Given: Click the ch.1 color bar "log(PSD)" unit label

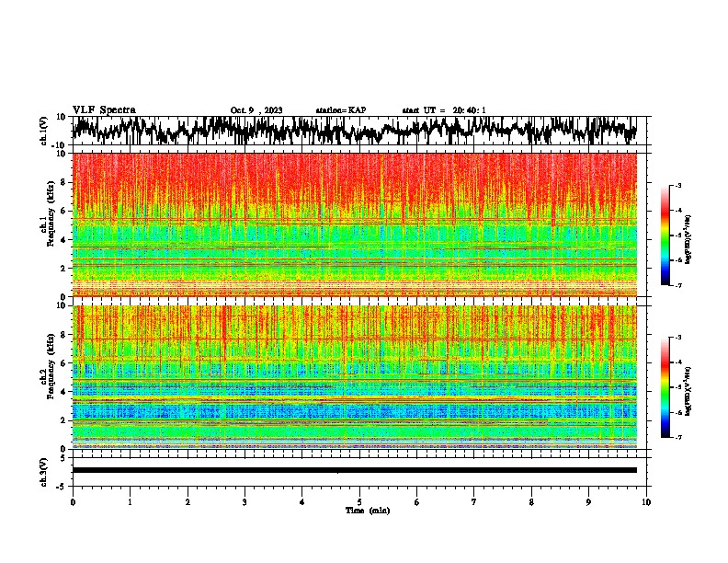Looking at the screenshot, I should pyautogui.click(x=688, y=240).
